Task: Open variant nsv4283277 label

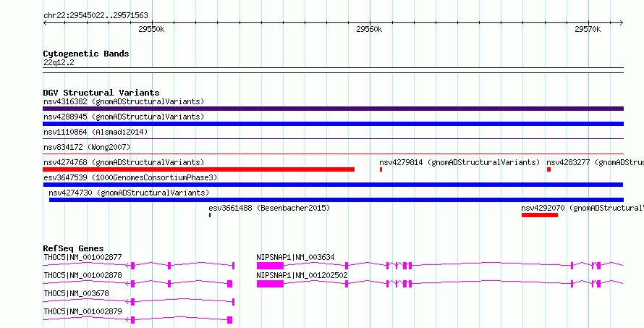Action: point(595,162)
